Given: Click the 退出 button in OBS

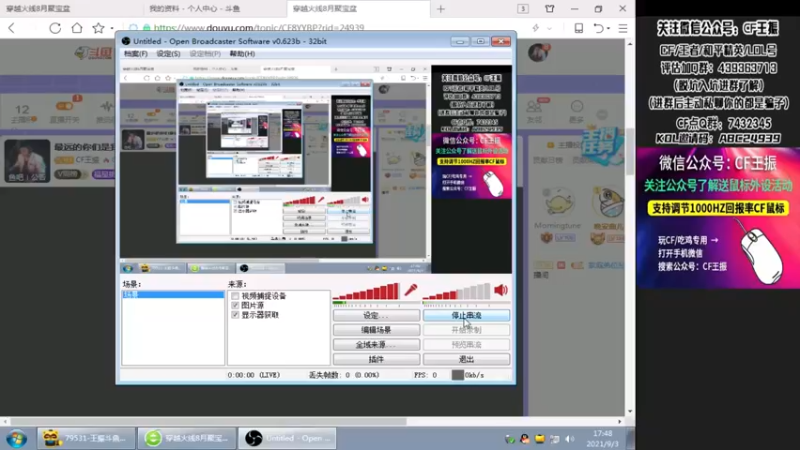Looking at the screenshot, I should pos(466,359).
